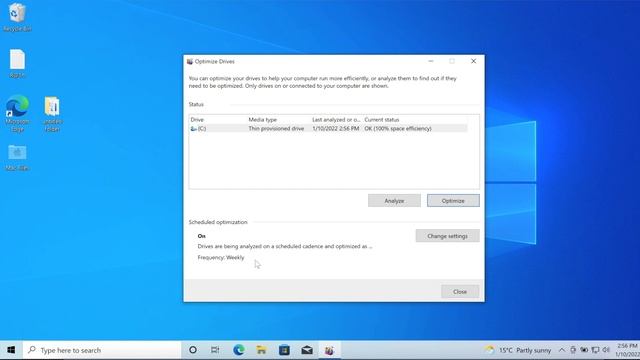Click 'OK (100% space efficiency)' status
Viewport: 640px width, 360px height.
tap(398, 129)
